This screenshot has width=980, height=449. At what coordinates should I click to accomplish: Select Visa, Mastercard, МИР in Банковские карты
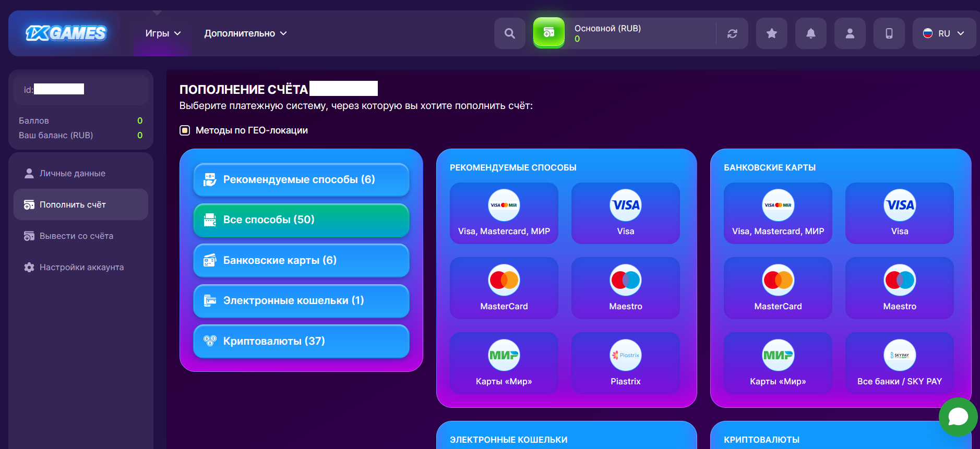tap(778, 213)
